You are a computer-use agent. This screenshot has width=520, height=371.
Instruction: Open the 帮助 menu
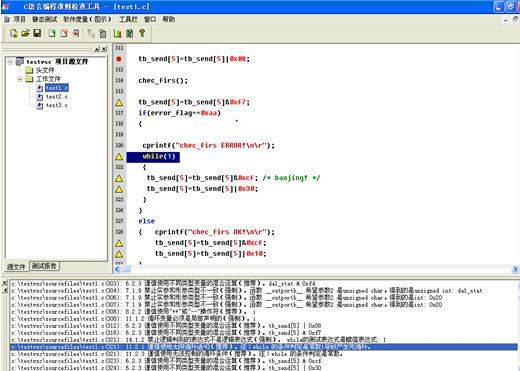coord(169,19)
